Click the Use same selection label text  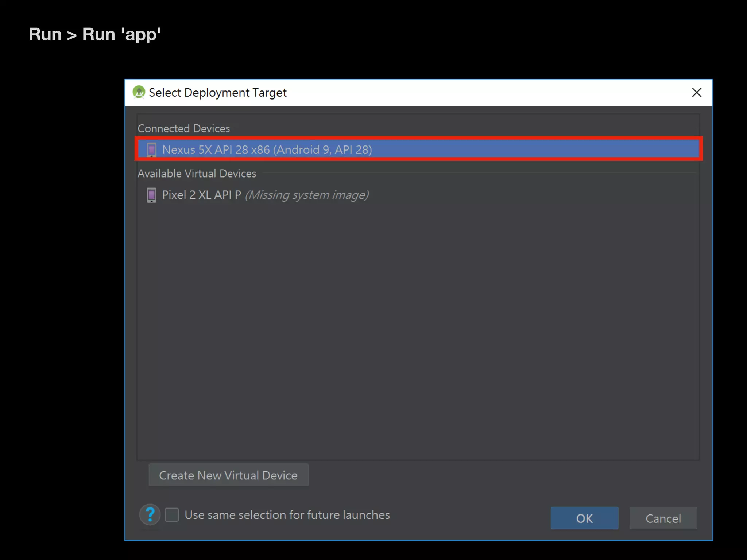tap(287, 515)
